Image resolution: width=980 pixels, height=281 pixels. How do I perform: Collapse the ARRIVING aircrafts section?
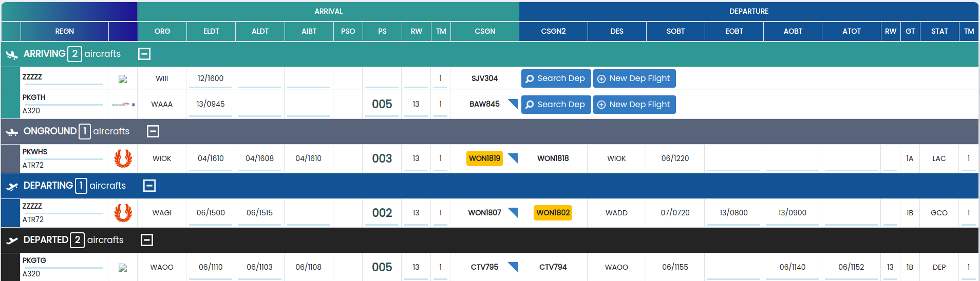144,54
